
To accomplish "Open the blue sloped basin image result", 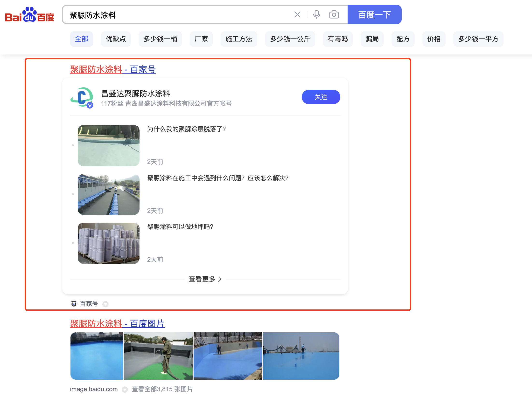I will [228, 356].
